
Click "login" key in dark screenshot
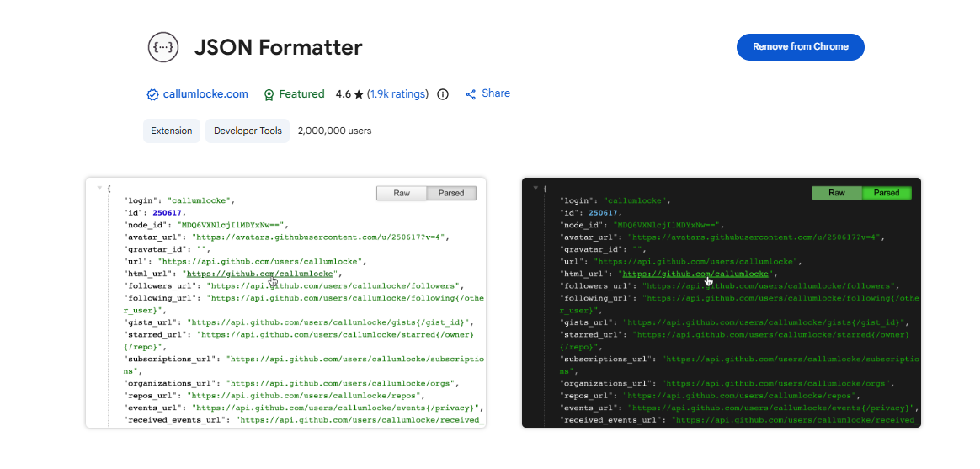[577, 201]
